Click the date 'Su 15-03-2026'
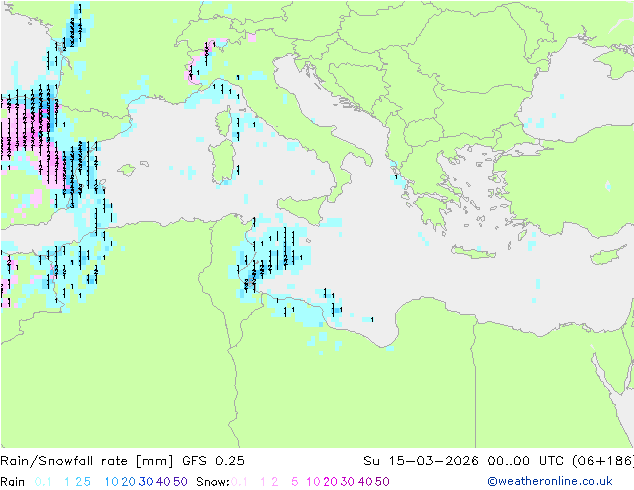Viewport: 634px width, 490px height. (x=421, y=460)
